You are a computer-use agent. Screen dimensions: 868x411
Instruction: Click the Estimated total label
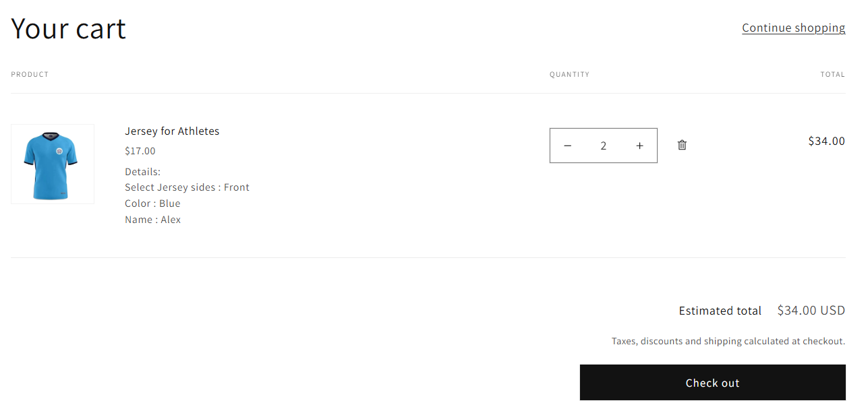[x=720, y=311]
